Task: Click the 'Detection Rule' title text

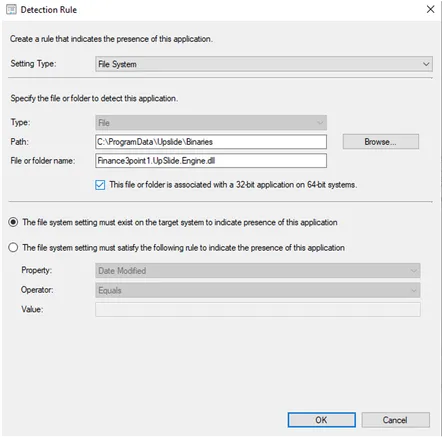Action: coord(49,10)
